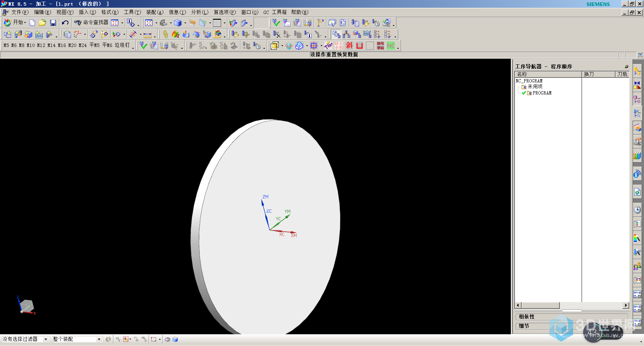Click the green NC toolbar icon
This screenshot has width=644, height=346.
(x=391, y=46)
